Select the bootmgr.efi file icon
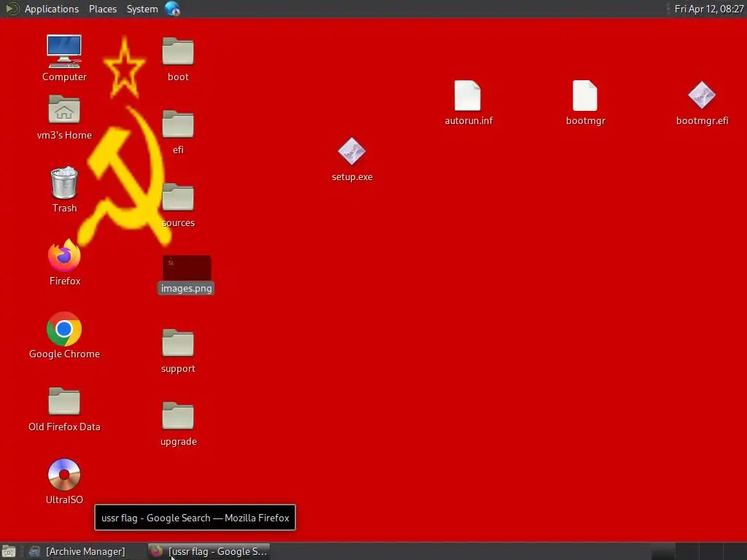This screenshot has height=560, width=747. (x=702, y=96)
